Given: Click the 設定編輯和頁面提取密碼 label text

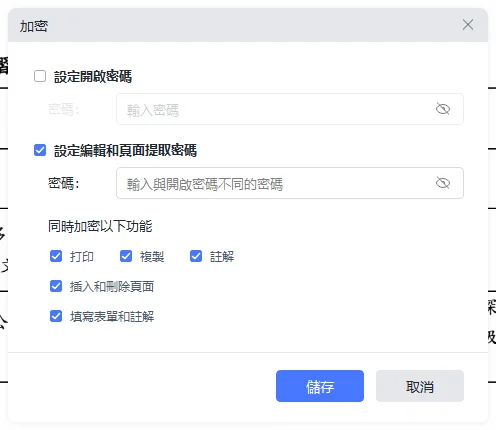Looking at the screenshot, I should (x=125, y=150).
